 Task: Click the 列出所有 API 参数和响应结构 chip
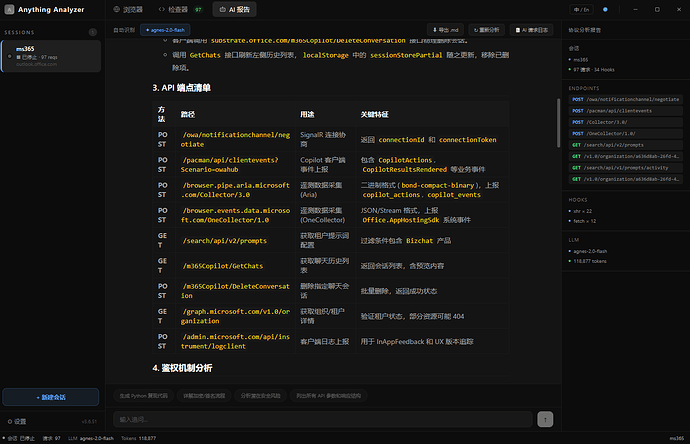coord(328,396)
